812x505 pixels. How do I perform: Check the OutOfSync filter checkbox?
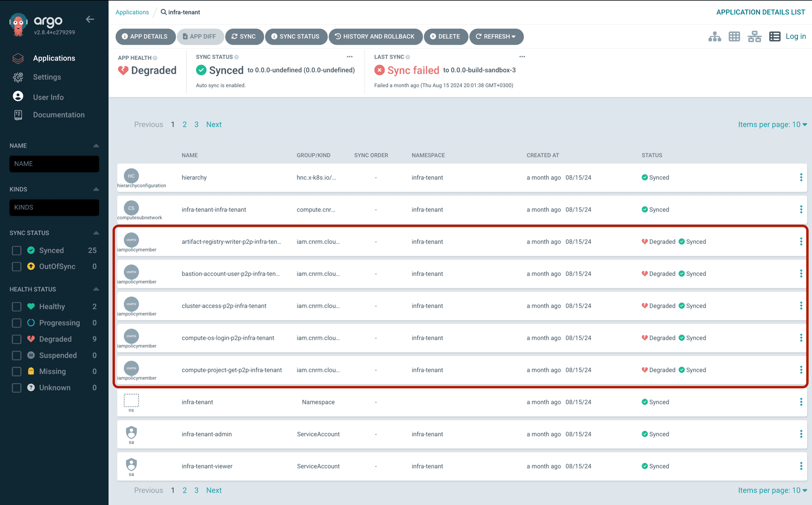[16, 266]
